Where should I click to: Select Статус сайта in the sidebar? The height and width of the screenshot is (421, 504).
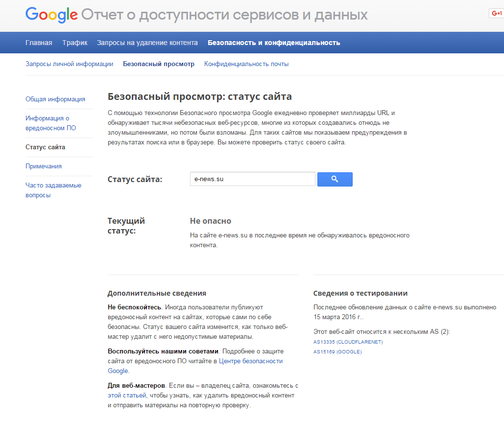pos(45,147)
